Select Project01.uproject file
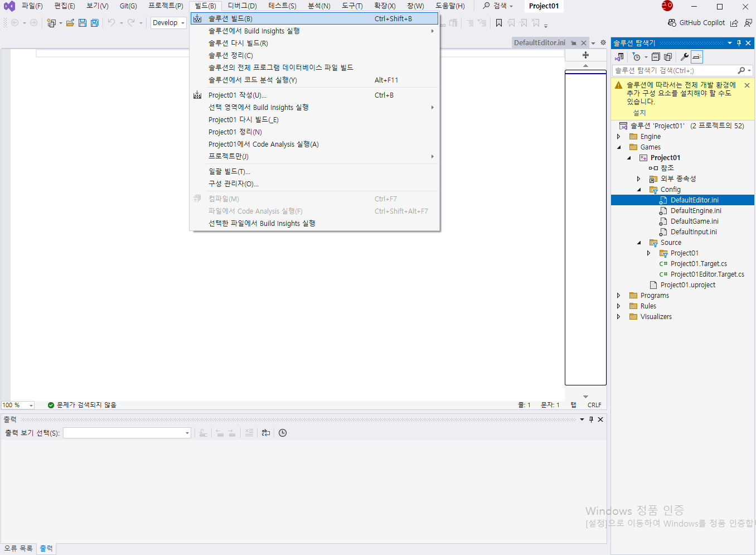Image resolution: width=756 pixels, height=555 pixels. (687, 285)
